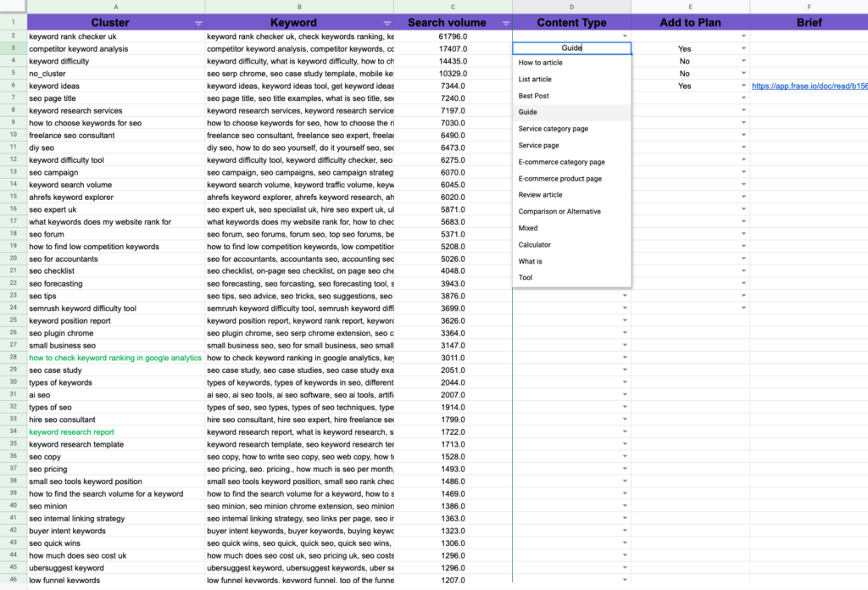This screenshot has height=590, width=868.
Task: Select 'List article' in the content type list
Action: [x=535, y=80]
